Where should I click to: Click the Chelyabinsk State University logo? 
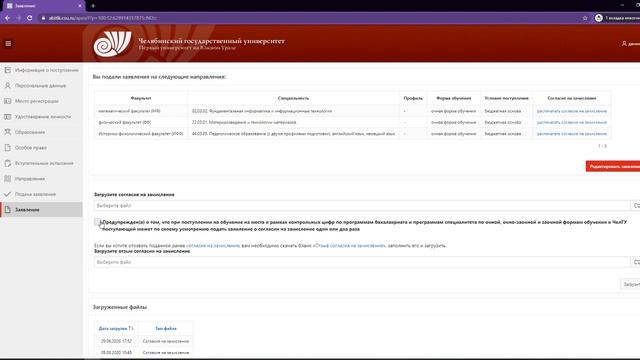pos(112,44)
